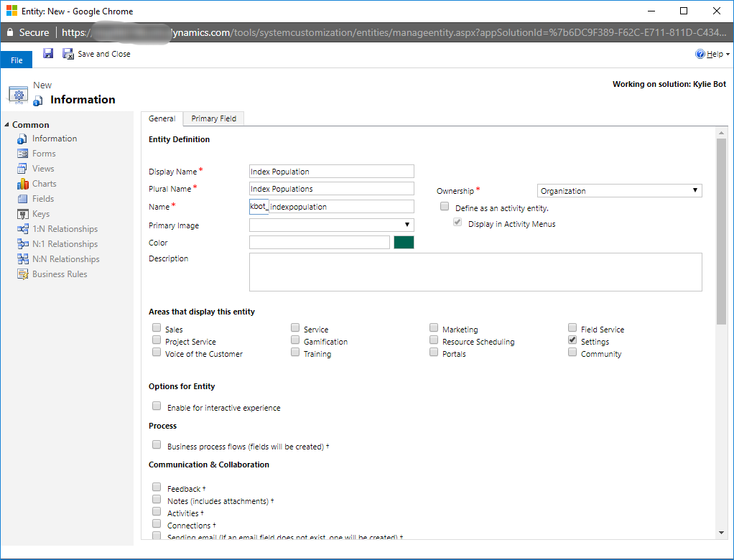Viewport: 734px width, 560px height.
Task: Click the Charts bar-graph icon
Action: coord(22,184)
